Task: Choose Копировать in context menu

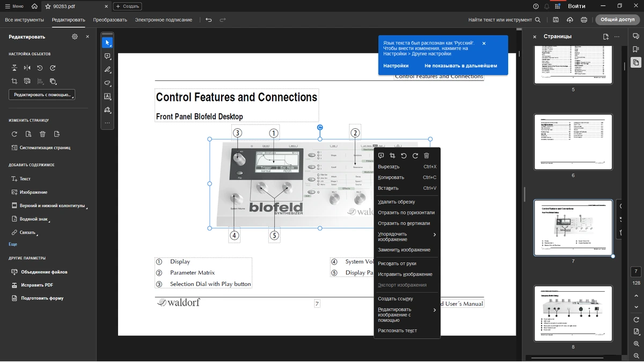Action: click(407, 178)
